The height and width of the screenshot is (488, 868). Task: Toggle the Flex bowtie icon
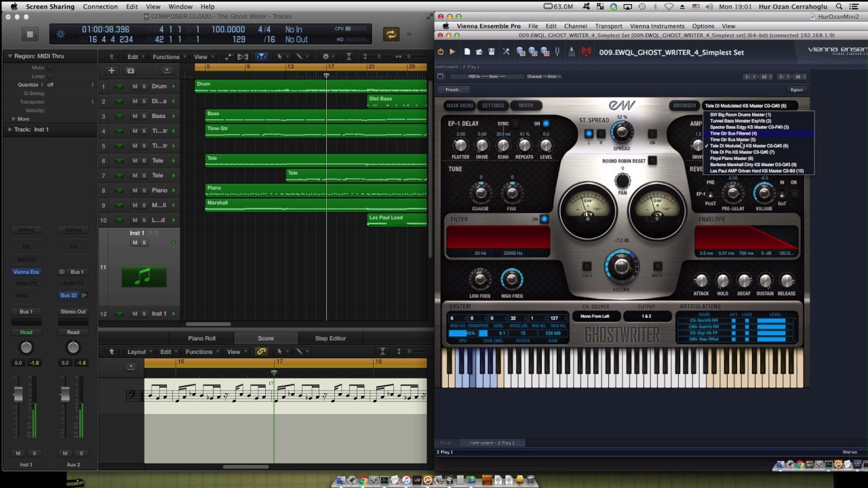tap(243, 57)
